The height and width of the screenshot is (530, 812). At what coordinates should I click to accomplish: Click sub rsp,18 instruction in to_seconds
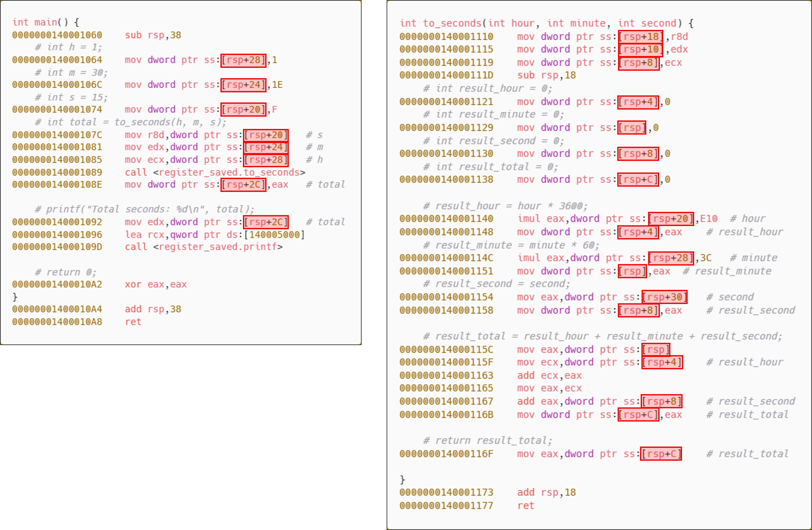(x=546, y=75)
